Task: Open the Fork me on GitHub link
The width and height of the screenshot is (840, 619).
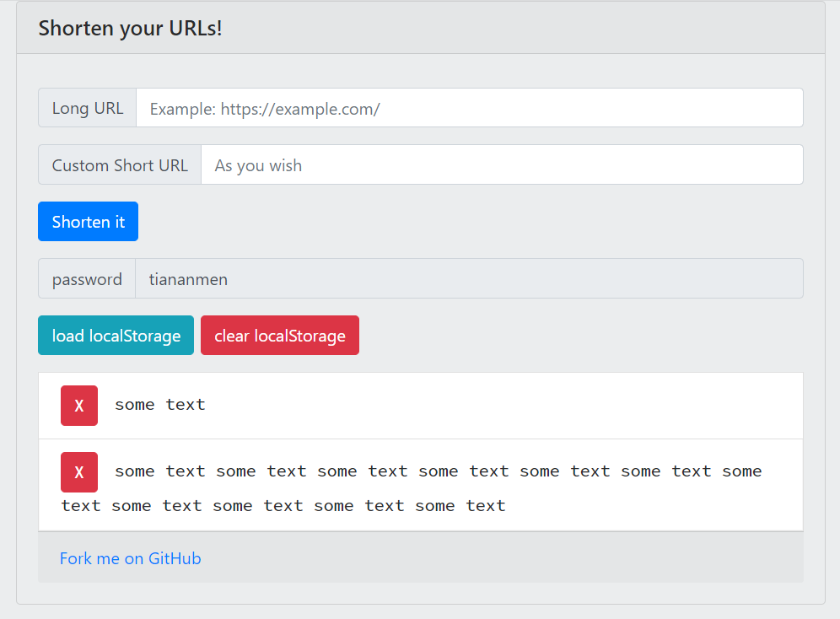Action: pos(130,558)
